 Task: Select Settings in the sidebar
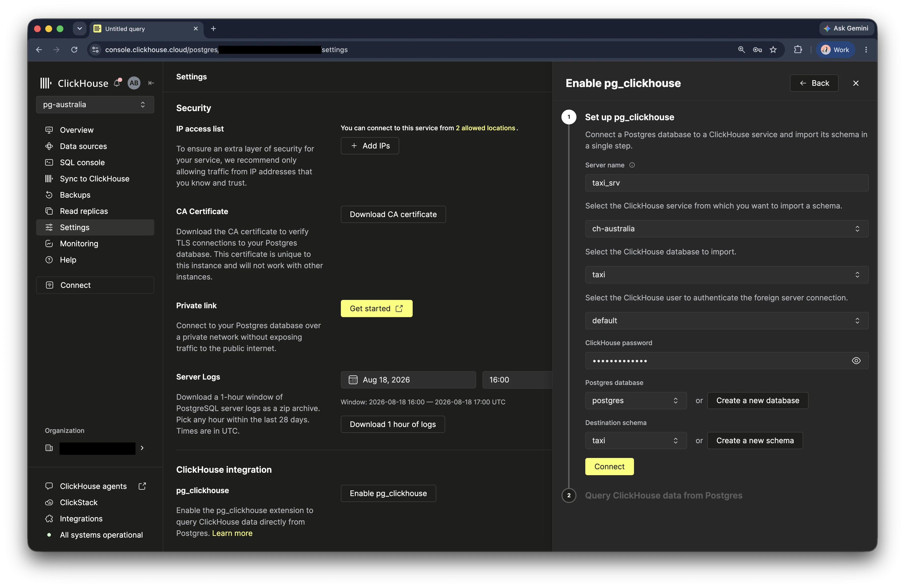[x=95, y=227]
